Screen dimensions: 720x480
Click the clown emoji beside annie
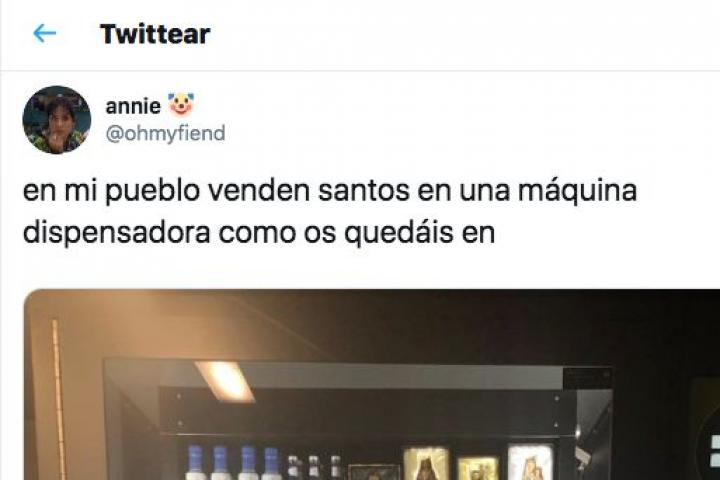tap(181, 105)
